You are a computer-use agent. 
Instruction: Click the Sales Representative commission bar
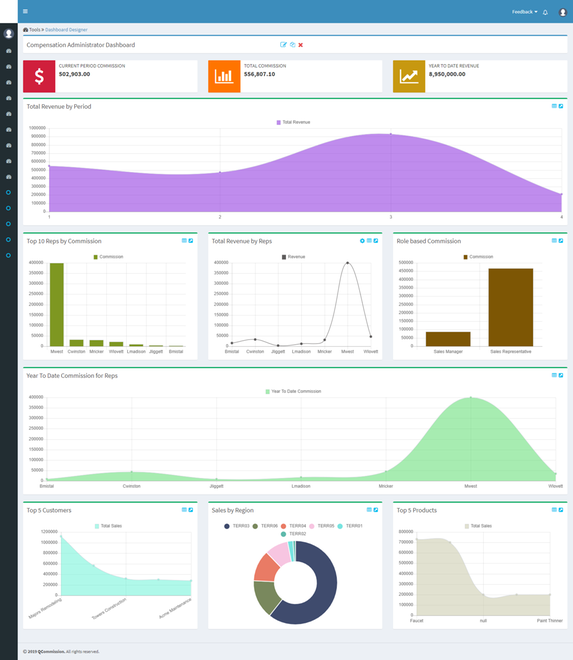(x=511, y=307)
